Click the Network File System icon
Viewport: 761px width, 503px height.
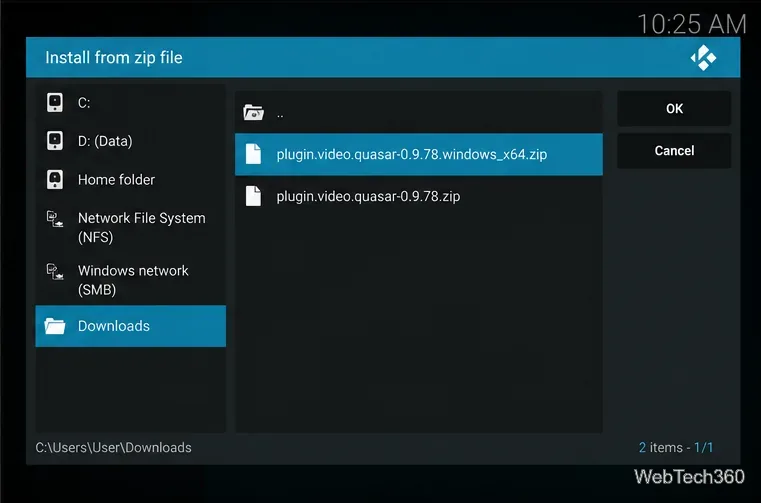pyautogui.click(x=55, y=218)
